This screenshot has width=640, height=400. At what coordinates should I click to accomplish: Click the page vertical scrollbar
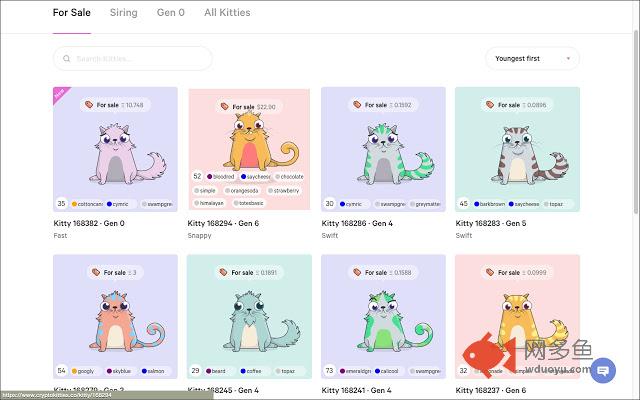tap(636, 122)
